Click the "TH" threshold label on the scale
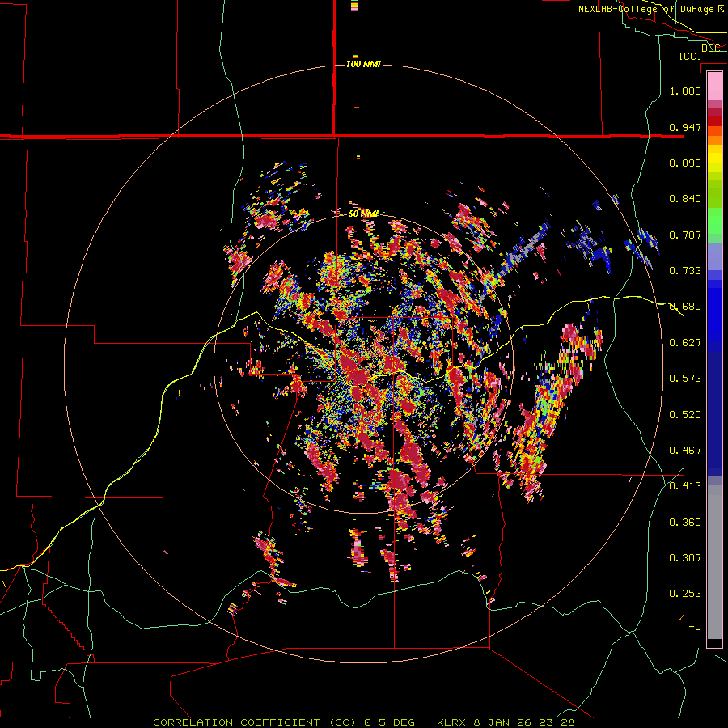 pyautogui.click(x=695, y=629)
